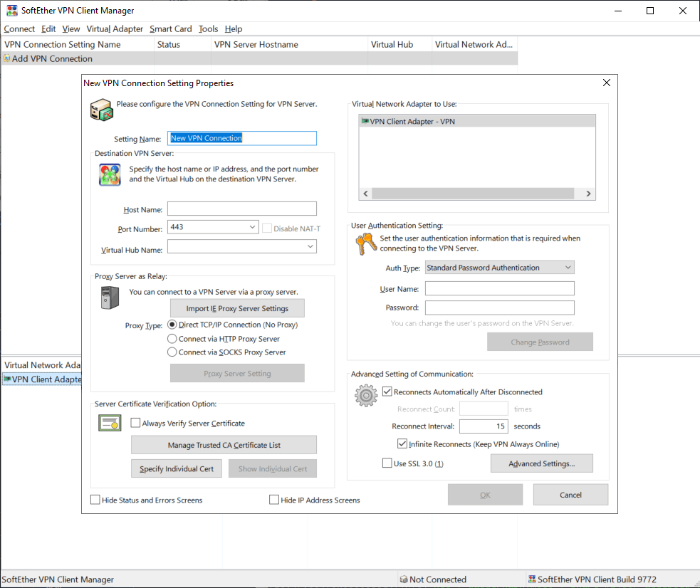Click the User Name input field
The width and height of the screenshot is (700, 588).
pos(500,288)
